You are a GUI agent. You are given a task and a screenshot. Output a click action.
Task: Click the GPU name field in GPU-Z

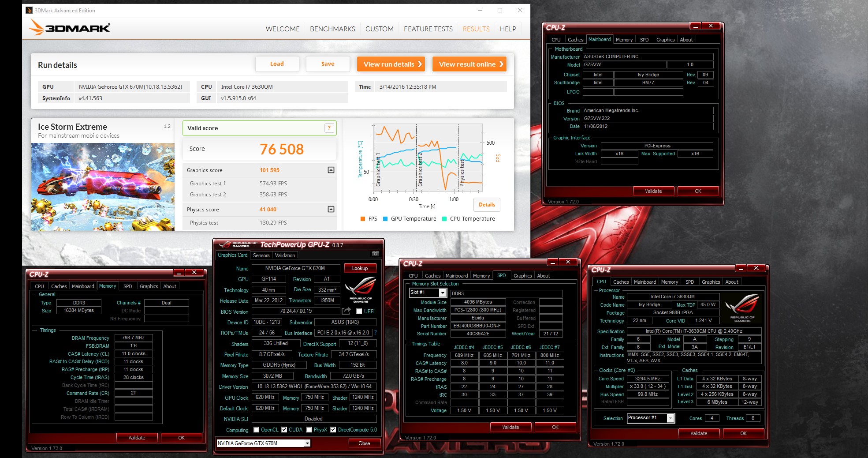(295, 268)
